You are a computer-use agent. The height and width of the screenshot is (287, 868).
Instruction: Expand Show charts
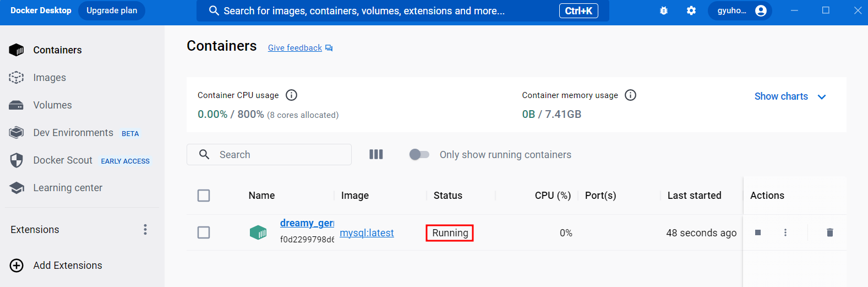click(790, 96)
